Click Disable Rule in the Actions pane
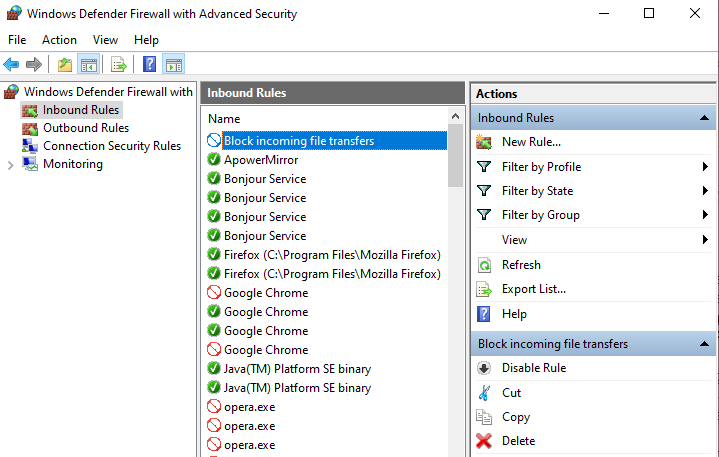The width and height of the screenshot is (719, 457). 533,368
